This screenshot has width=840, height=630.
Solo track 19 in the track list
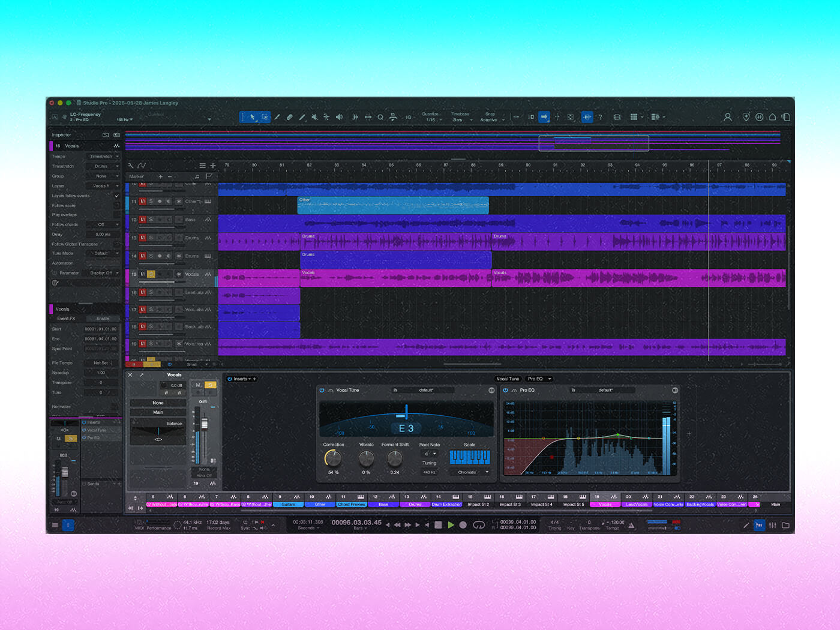151,344
